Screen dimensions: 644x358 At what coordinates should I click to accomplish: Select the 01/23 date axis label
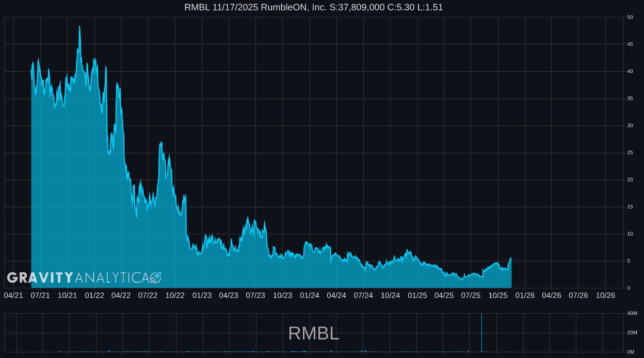tap(202, 295)
